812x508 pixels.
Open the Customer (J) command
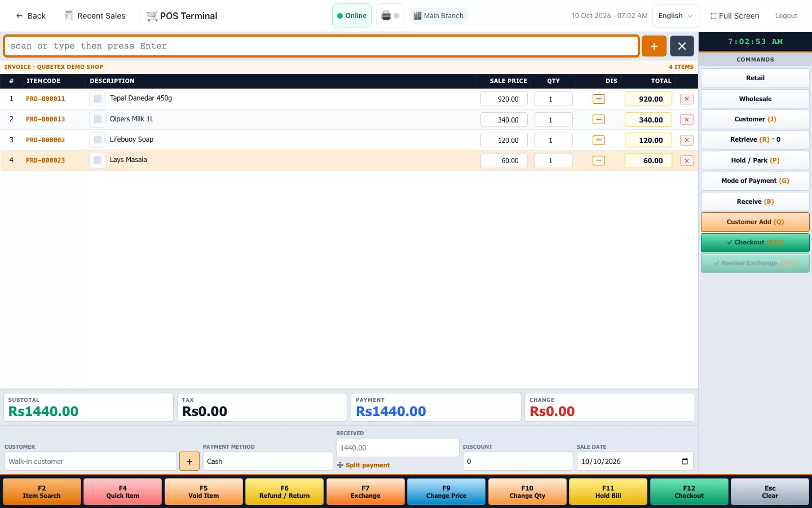755,119
